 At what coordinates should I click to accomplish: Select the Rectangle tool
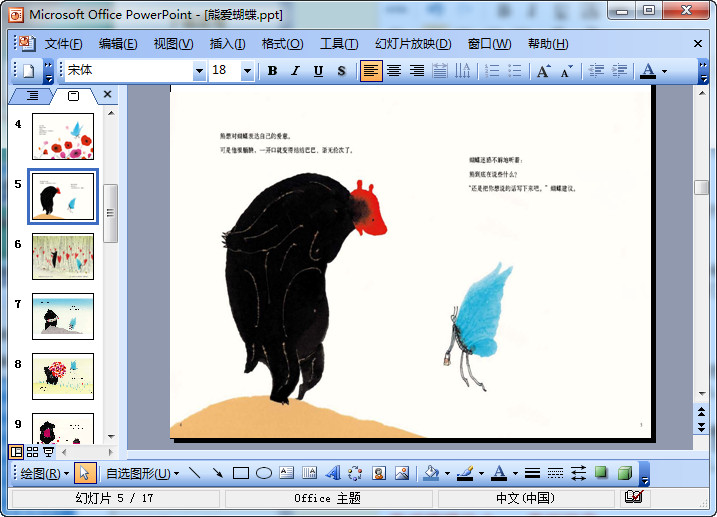click(241, 473)
